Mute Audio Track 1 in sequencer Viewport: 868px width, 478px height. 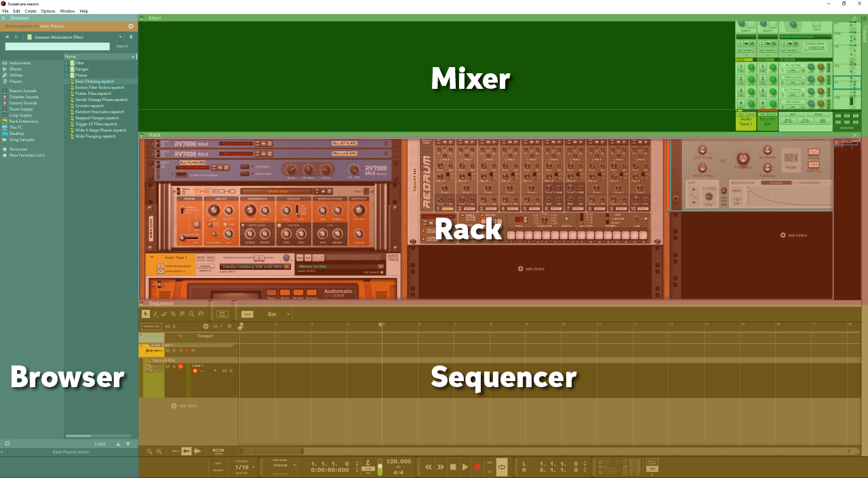point(167,351)
